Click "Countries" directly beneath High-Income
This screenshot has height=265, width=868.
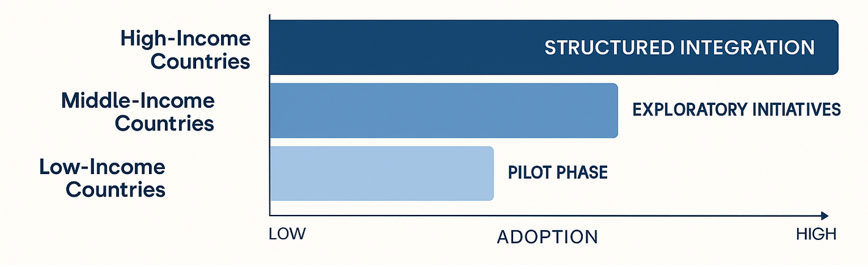click(x=201, y=62)
